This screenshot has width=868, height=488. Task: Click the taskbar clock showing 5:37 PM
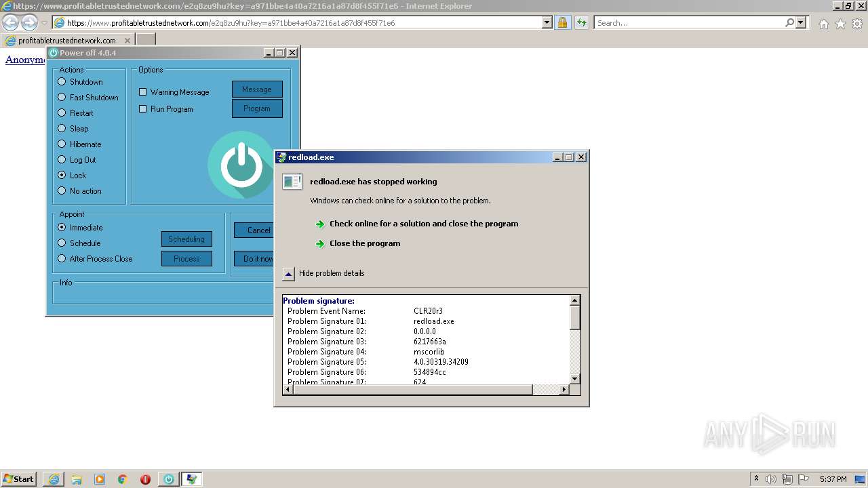coord(833,479)
